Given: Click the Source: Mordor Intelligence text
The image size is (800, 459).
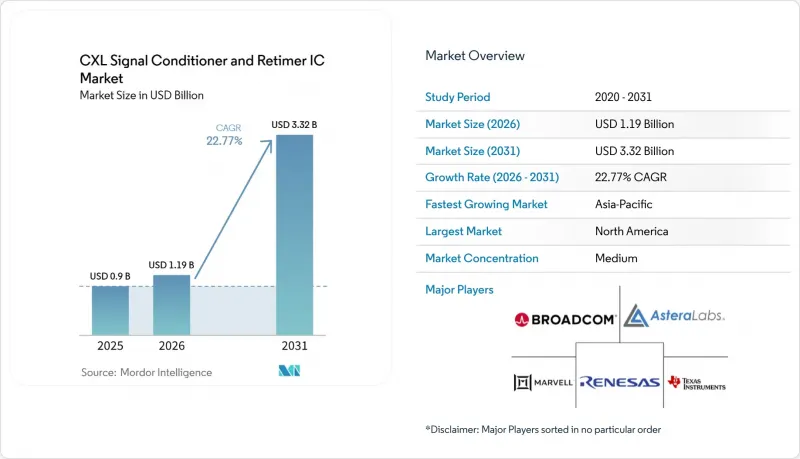Looking at the screenshot, I should click(x=146, y=372).
